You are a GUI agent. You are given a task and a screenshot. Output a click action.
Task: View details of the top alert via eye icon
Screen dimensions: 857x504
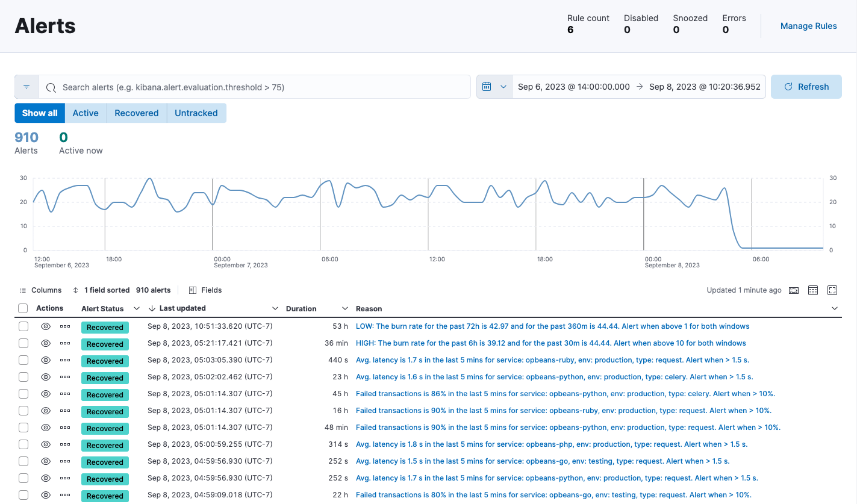tap(45, 326)
